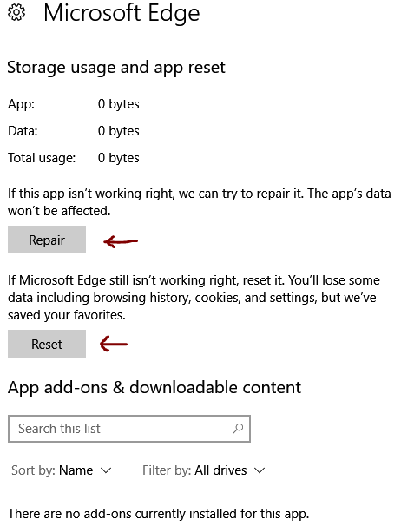Viewport: 401px width, 532px height.
Task: Expand the chevron next to All drives
Action: [x=260, y=470]
